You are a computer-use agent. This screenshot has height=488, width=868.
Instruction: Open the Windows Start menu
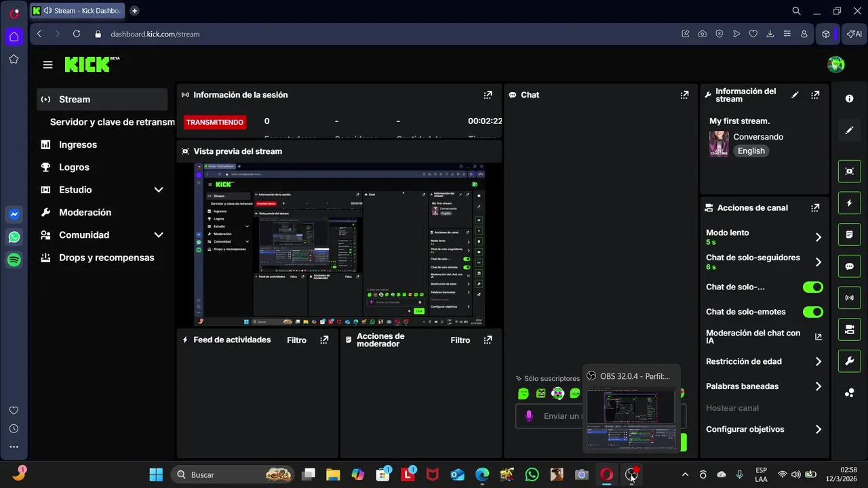[156, 474]
